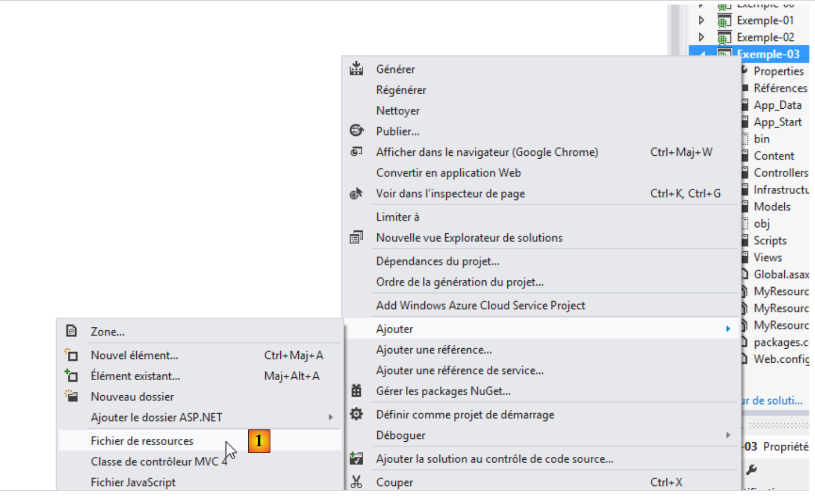This screenshot has height=504, width=815.
Task: Select Fichier de ressources menu entry
Action: click(x=142, y=441)
